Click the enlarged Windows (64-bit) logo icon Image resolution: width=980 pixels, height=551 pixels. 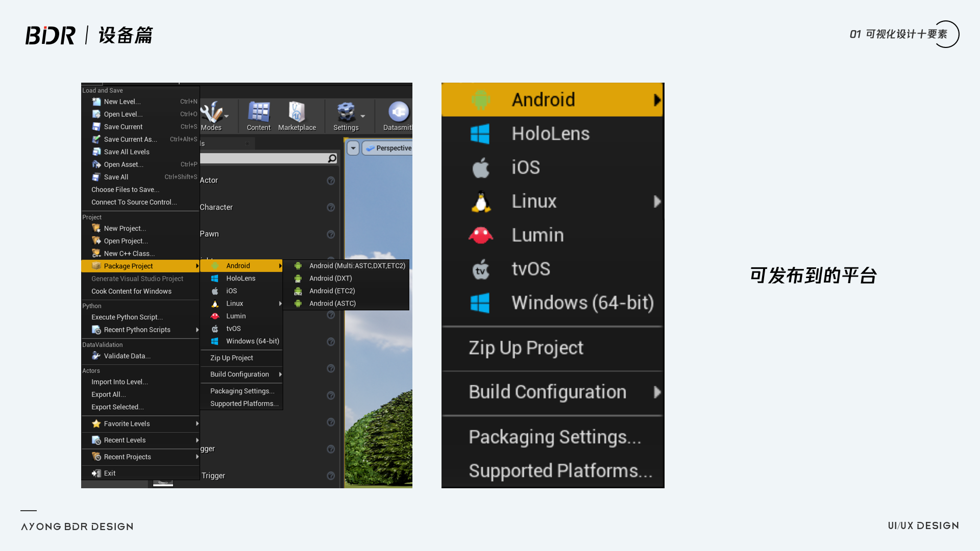(480, 303)
